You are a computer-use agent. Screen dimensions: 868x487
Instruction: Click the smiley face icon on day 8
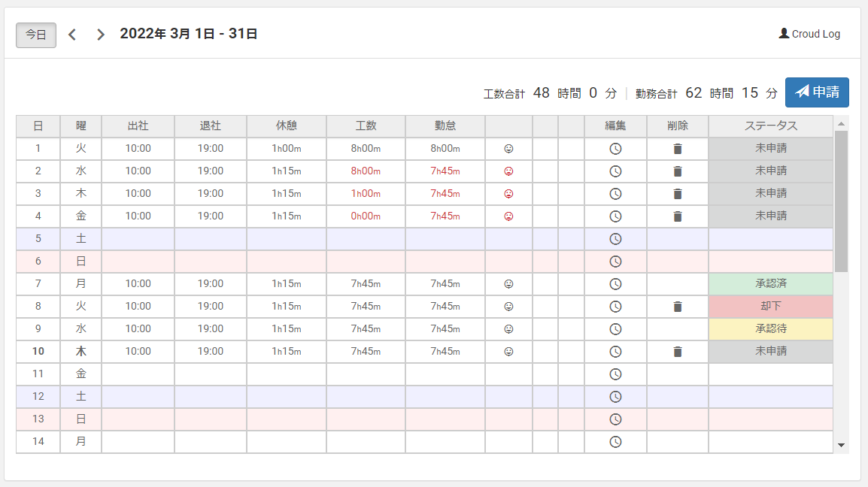[508, 307]
